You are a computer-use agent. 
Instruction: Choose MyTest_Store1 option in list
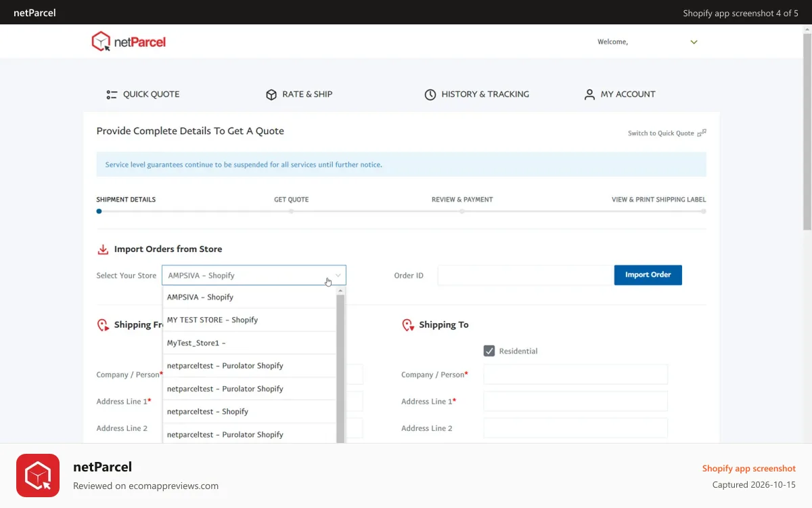[249, 343]
